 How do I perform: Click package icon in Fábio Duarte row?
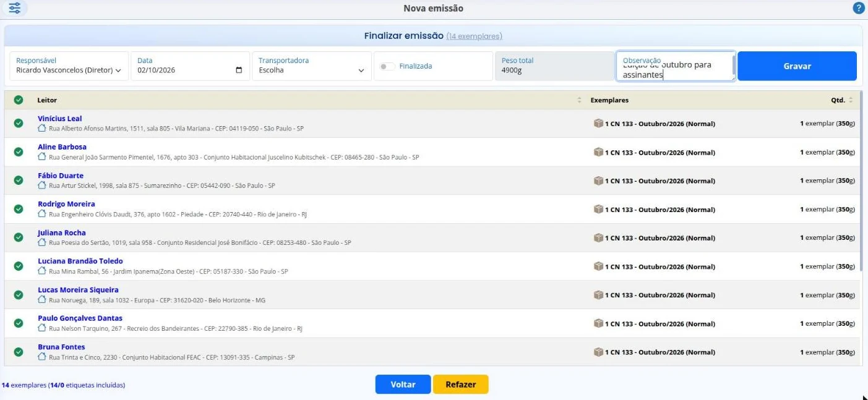click(598, 181)
